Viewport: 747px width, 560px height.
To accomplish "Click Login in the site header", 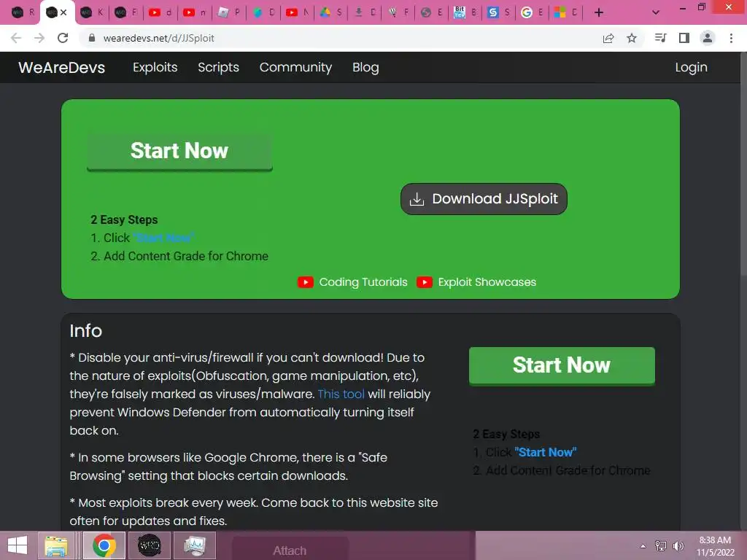I will pos(691,68).
